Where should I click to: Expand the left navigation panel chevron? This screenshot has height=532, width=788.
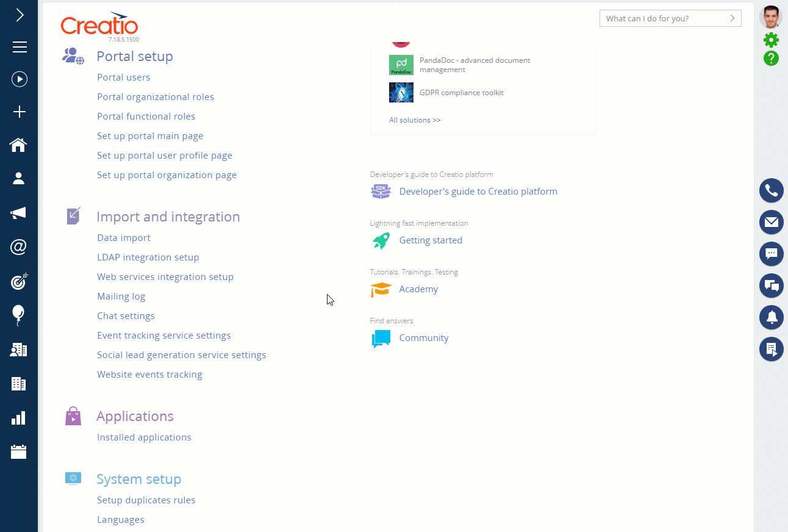20,15
